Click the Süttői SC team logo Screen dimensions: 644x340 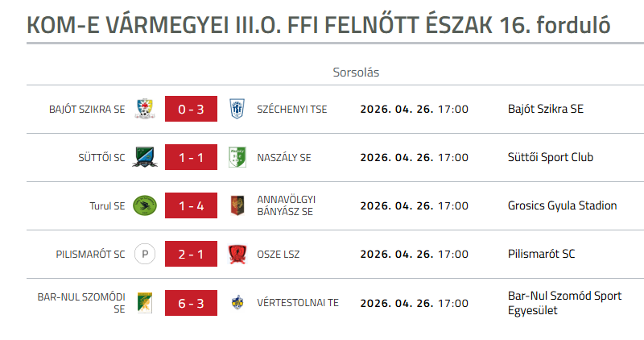[145, 157]
